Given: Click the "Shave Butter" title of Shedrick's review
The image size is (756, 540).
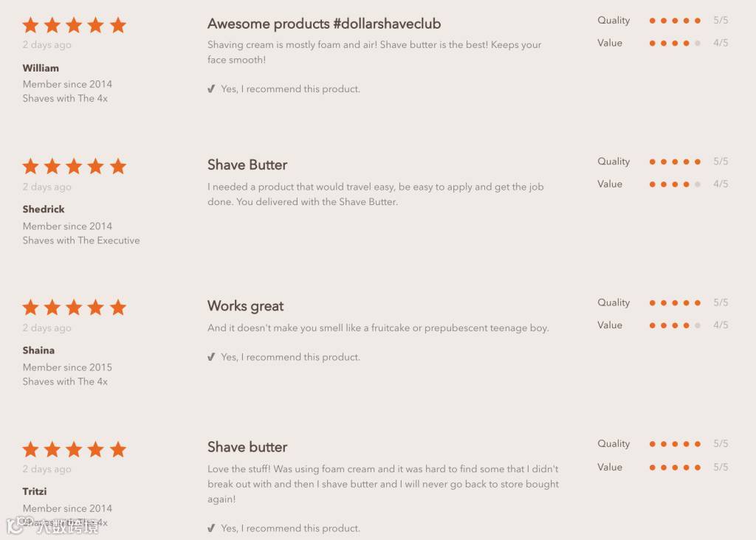Looking at the screenshot, I should [247, 165].
